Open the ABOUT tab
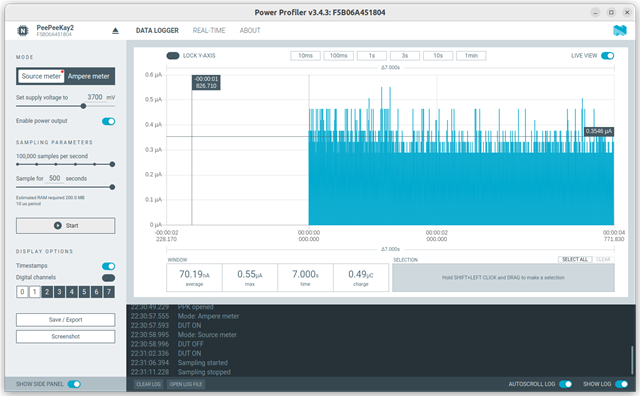Image resolution: width=640 pixels, height=396 pixels. pyautogui.click(x=250, y=30)
